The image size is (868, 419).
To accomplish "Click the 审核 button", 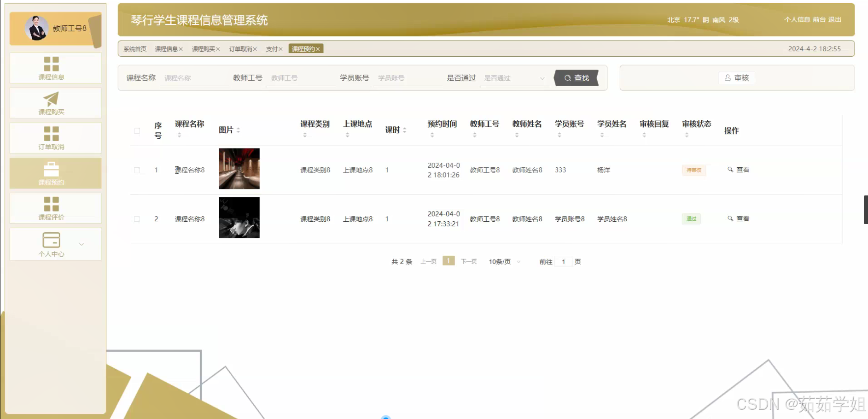I will tap(737, 78).
